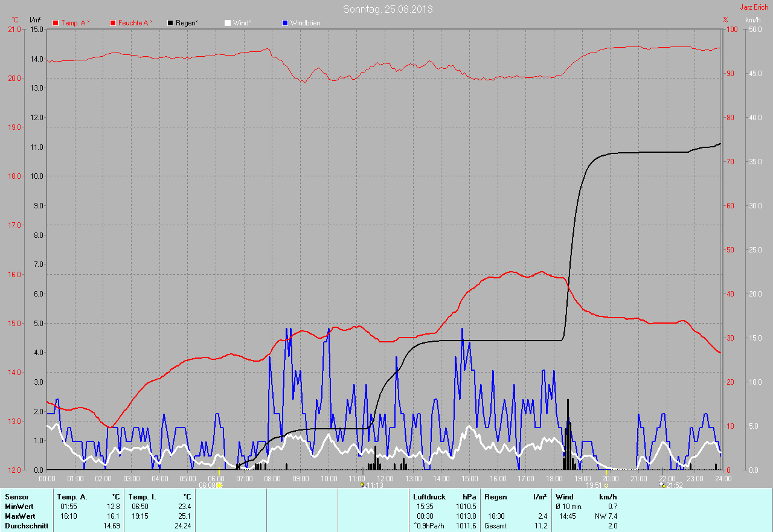Click the Regen Gesamt value 11.2
The width and height of the screenshot is (773, 532).
tap(540, 526)
